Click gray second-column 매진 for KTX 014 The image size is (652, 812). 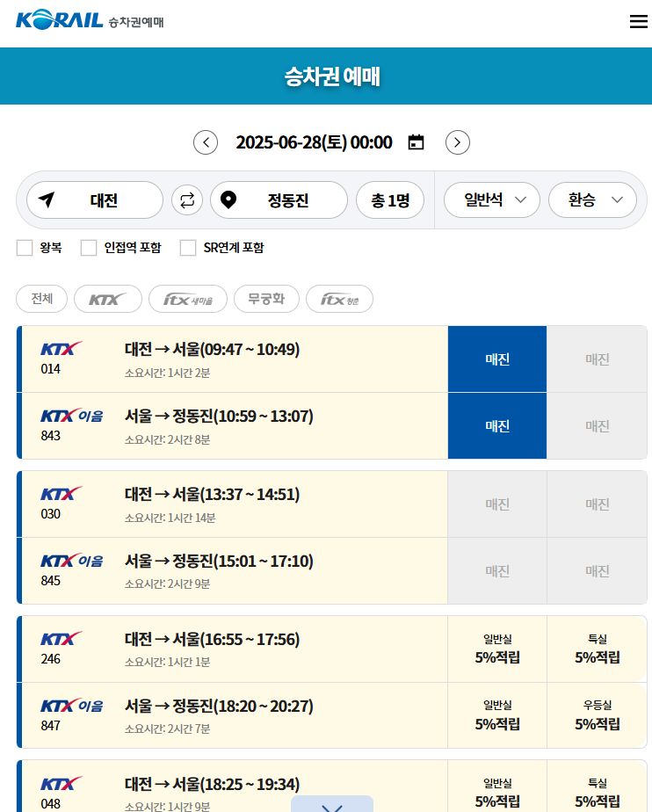pos(597,359)
